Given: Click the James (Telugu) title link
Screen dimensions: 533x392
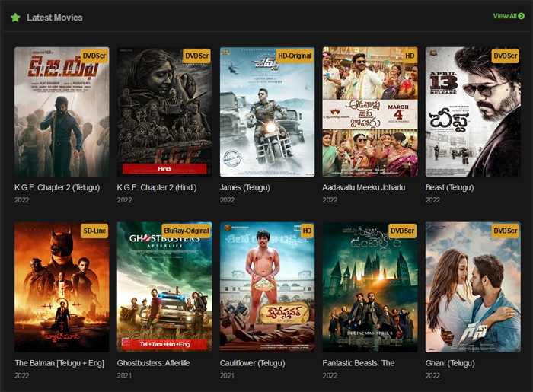Looking at the screenshot, I should point(244,187).
